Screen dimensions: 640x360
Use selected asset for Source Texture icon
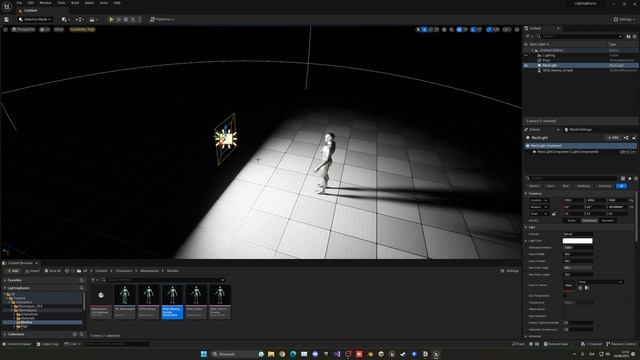580,288
